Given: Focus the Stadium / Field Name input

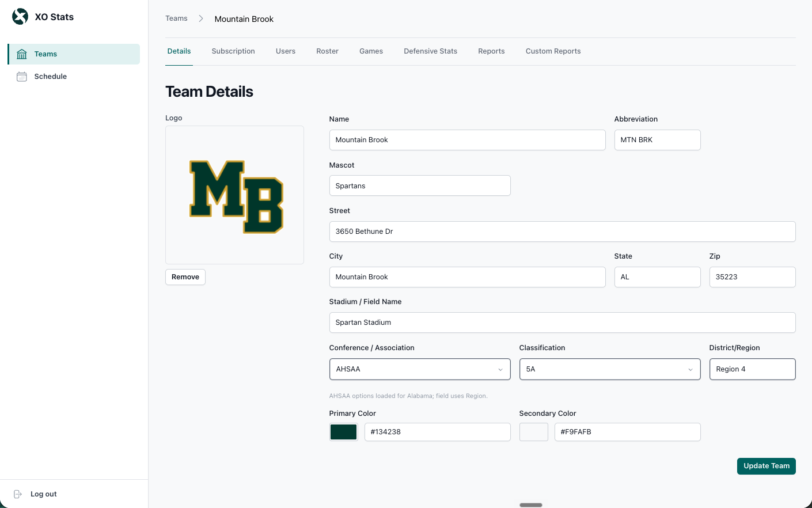Looking at the screenshot, I should [x=562, y=323].
